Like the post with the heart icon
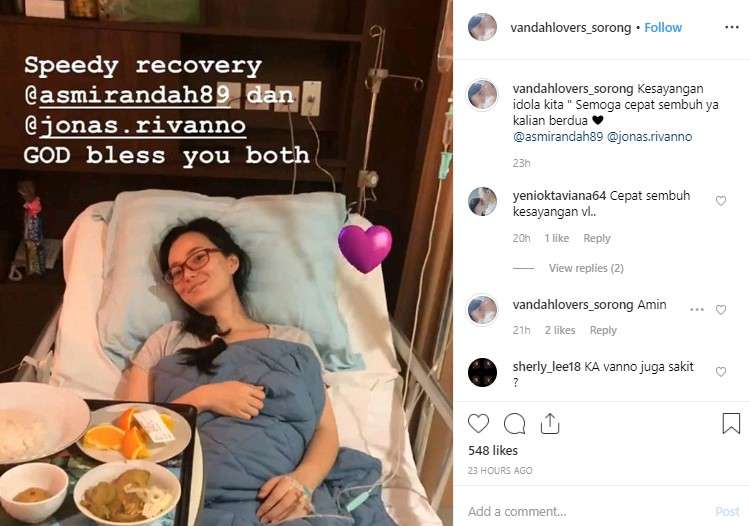The image size is (750, 526). (x=478, y=424)
